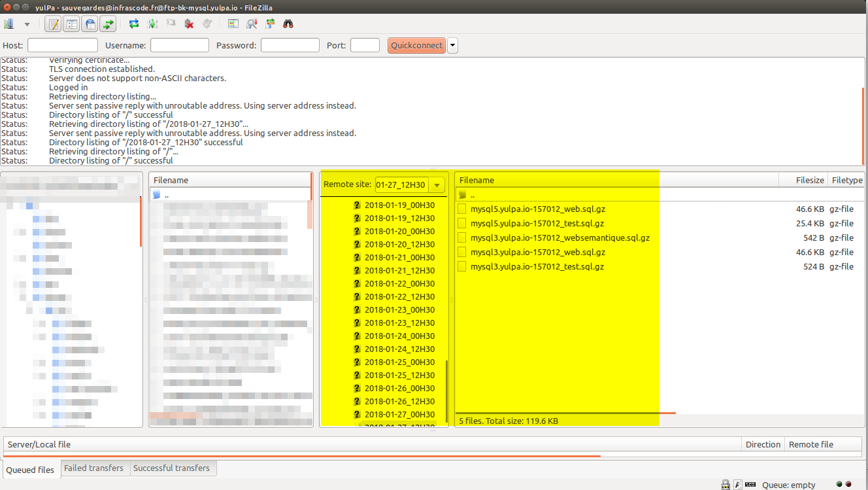Cancel the current operation toolbar icon
868x490 pixels.
[x=171, y=24]
